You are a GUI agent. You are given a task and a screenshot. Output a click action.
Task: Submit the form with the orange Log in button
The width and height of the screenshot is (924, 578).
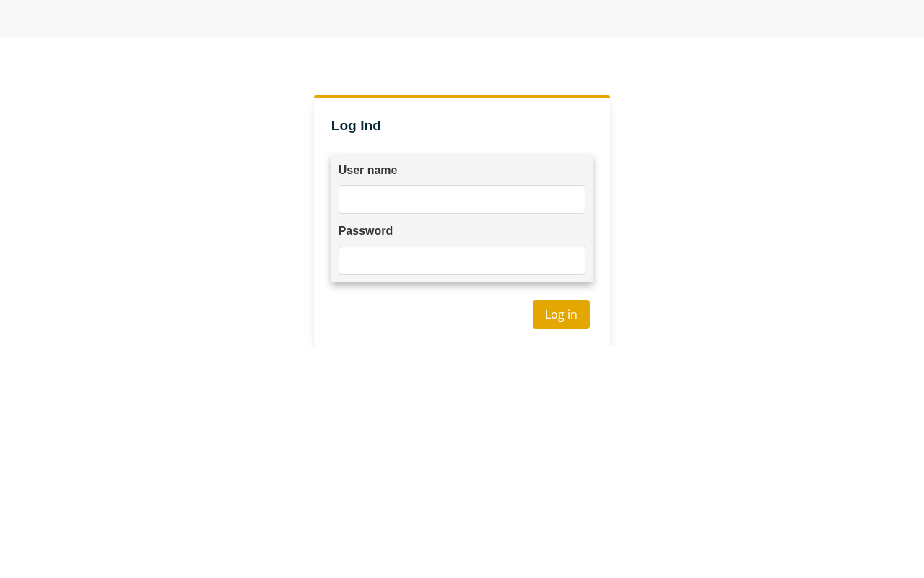point(561,314)
